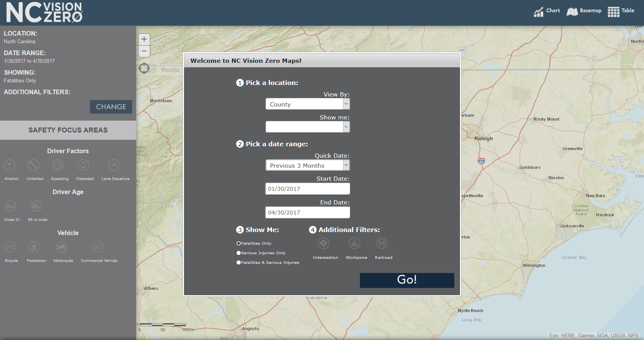Screen dimensions: 644x340
Task: Click the Pedestrian safety focus icon
Action: (x=34, y=247)
